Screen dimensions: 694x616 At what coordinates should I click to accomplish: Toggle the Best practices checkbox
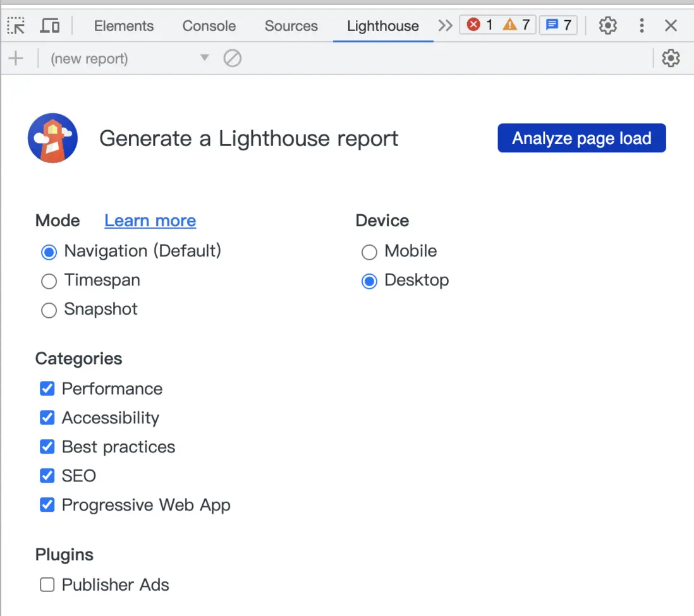(x=47, y=447)
